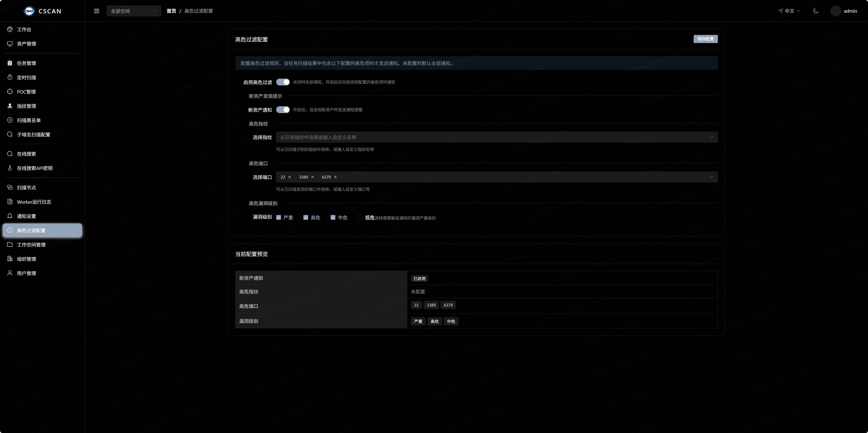The width and height of the screenshot is (868, 433).
Task: Click the 在线搜索API密钥 key icon
Action: point(10,168)
